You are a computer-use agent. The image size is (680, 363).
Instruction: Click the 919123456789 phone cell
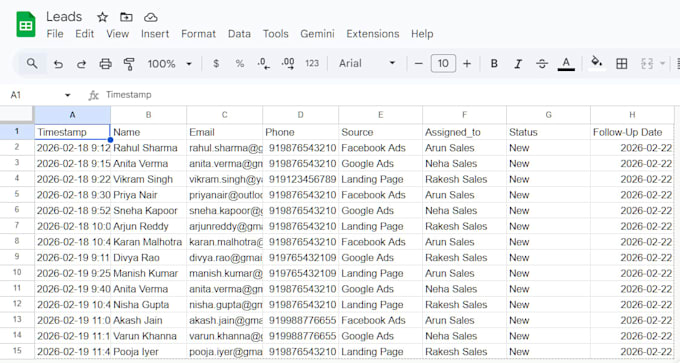[x=301, y=179]
